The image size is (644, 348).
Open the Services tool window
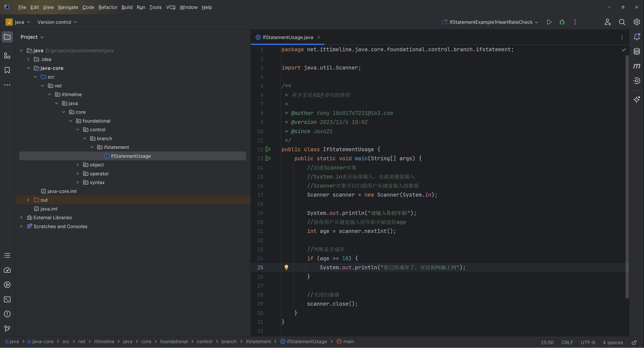tap(7, 285)
